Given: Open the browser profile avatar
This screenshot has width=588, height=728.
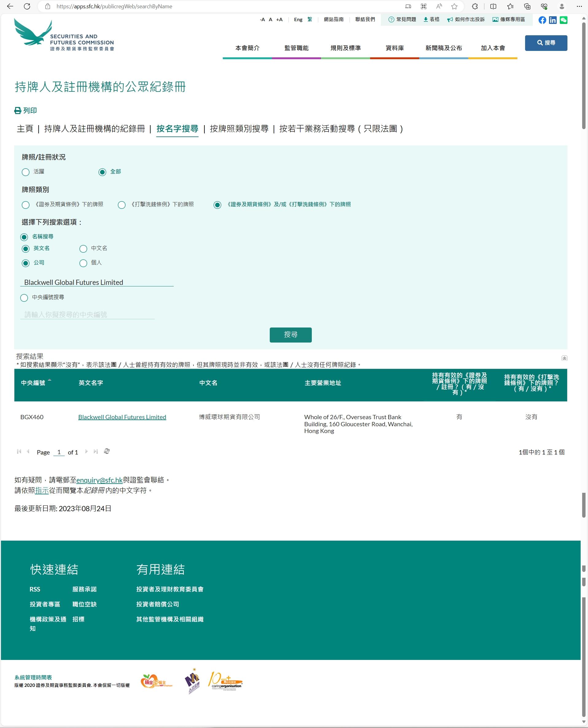Looking at the screenshot, I should (562, 6).
